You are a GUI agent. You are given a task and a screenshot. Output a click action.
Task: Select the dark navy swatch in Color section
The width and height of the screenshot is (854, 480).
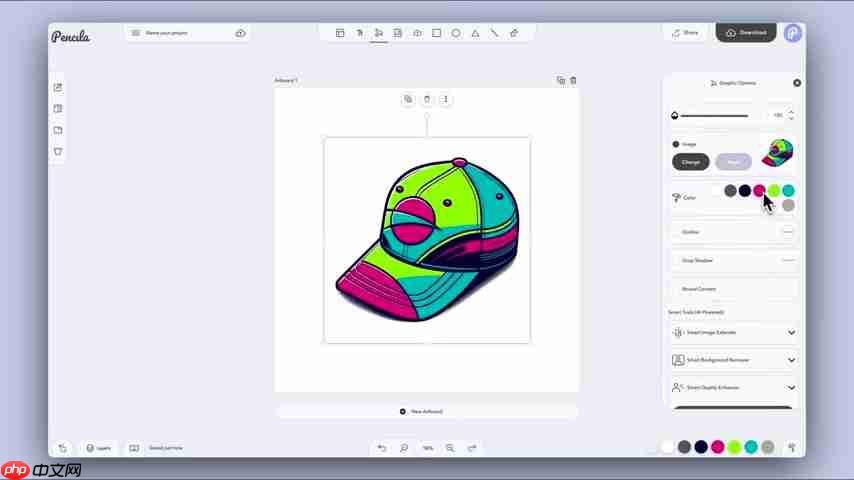click(x=745, y=190)
